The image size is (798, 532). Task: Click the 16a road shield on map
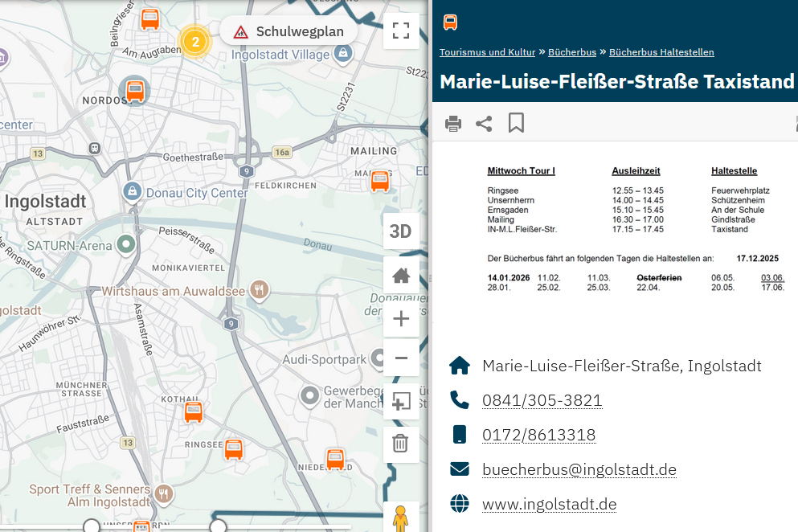tap(282, 152)
